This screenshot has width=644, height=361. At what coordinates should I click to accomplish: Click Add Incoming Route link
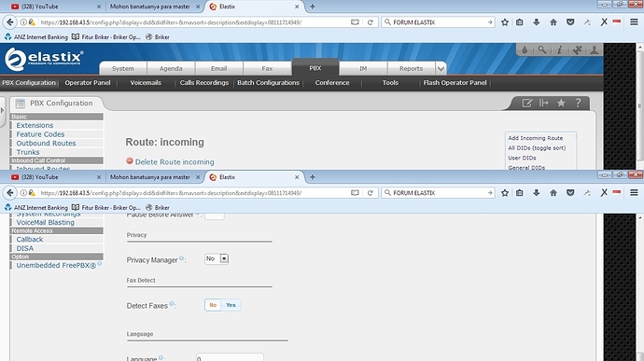click(535, 138)
